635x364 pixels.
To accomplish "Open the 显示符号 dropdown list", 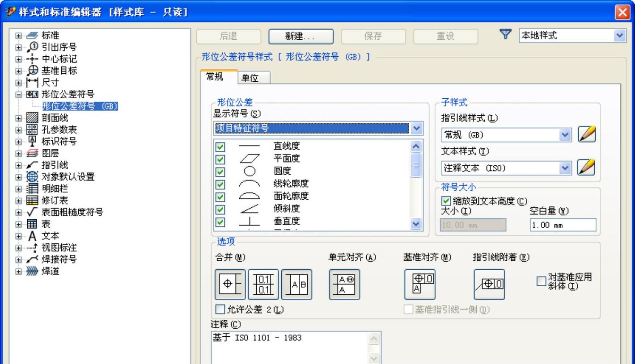I will pyautogui.click(x=416, y=129).
